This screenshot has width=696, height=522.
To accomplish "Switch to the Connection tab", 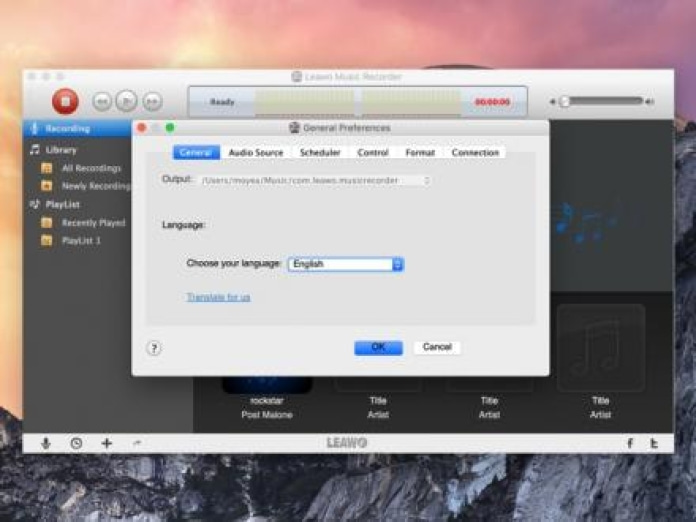I will [x=475, y=152].
